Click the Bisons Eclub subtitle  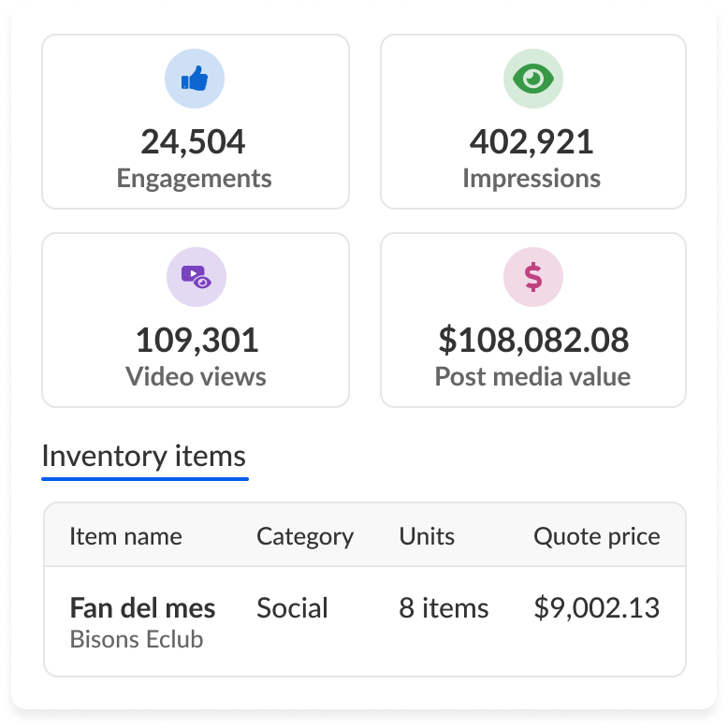coord(137,641)
